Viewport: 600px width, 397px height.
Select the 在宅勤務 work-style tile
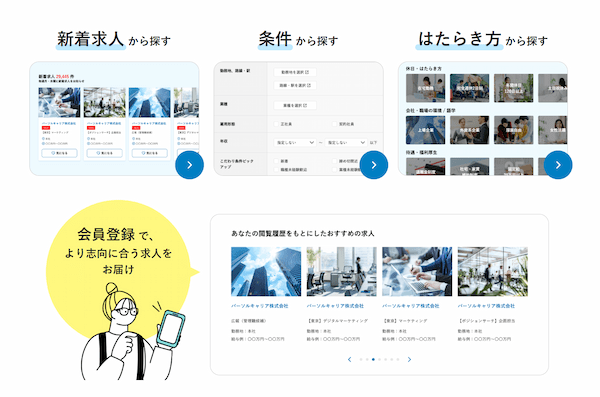[426, 88]
